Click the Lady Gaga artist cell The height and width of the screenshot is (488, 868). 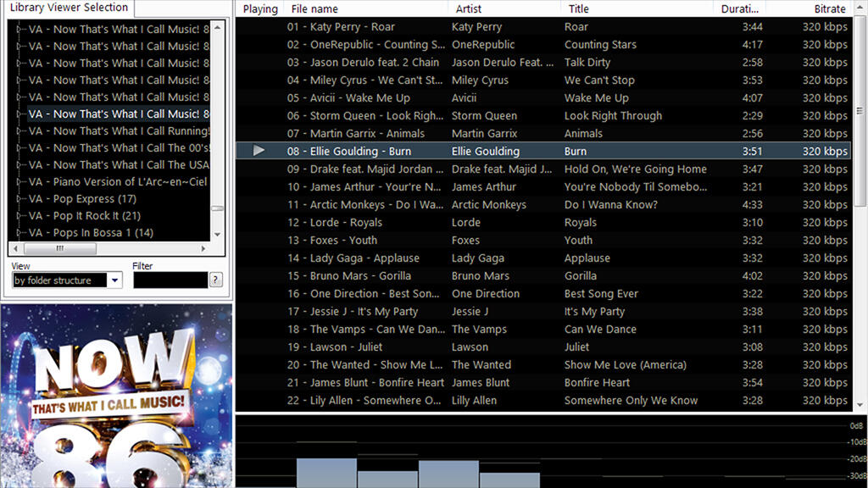(478, 258)
